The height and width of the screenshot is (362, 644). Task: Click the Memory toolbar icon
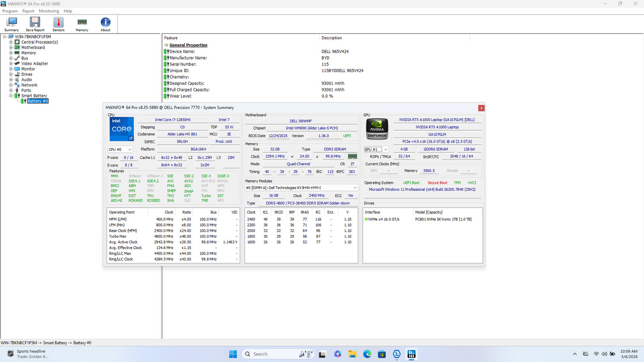click(x=82, y=25)
